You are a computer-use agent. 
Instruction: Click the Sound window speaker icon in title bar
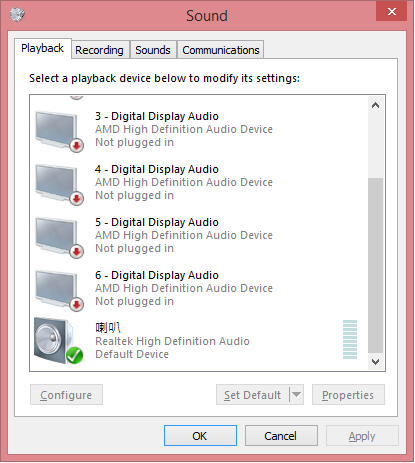pos(17,14)
